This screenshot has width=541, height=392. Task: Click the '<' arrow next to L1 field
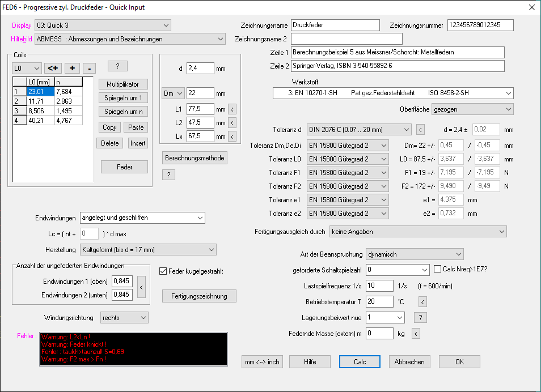point(231,109)
